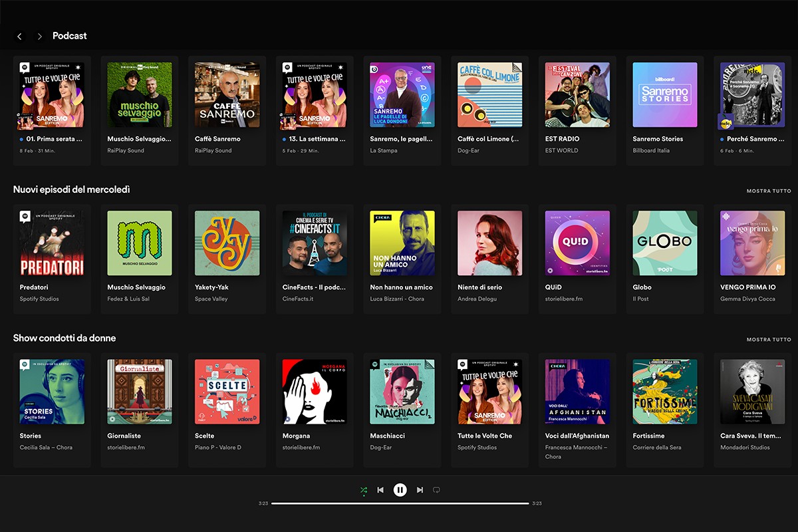Open the EST RADIO cover
Screen dimensions: 798x532
tap(577, 94)
